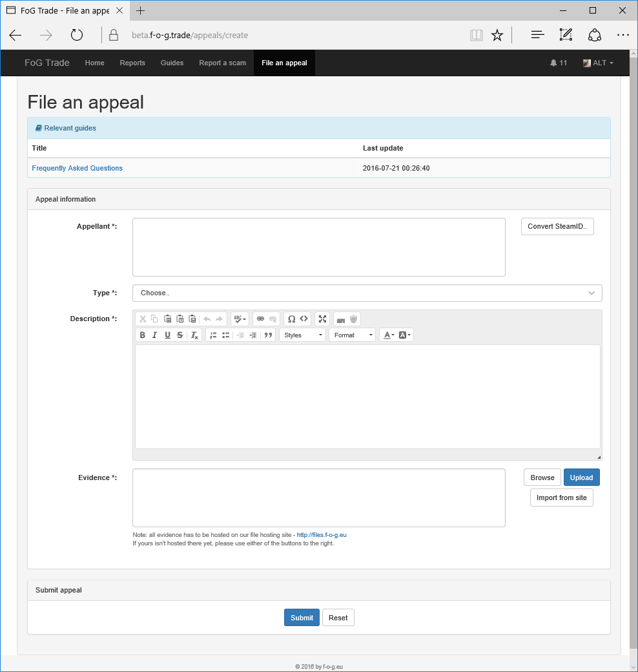Click the Browse button
This screenshot has width=638, height=672.
[542, 478]
